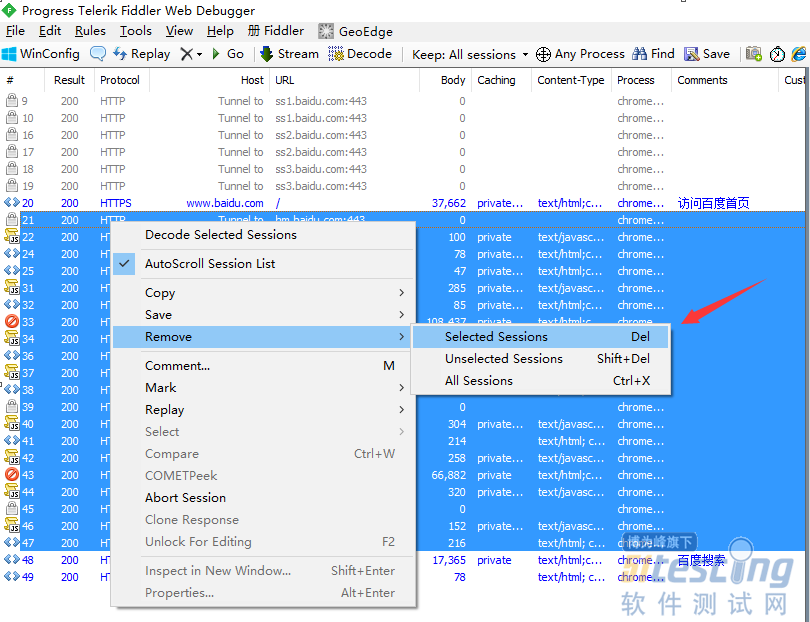810x622 pixels.
Task: Open the Help menu
Action: click(220, 31)
